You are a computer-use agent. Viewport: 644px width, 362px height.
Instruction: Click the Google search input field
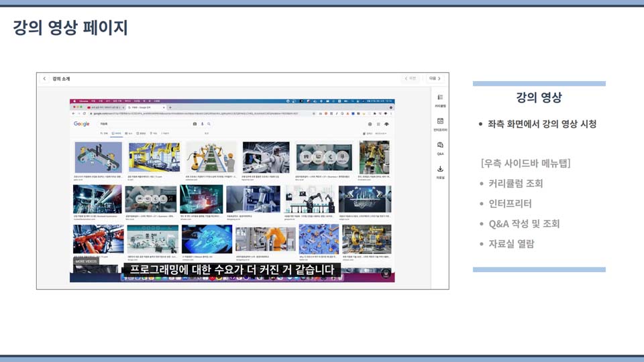click(141, 124)
